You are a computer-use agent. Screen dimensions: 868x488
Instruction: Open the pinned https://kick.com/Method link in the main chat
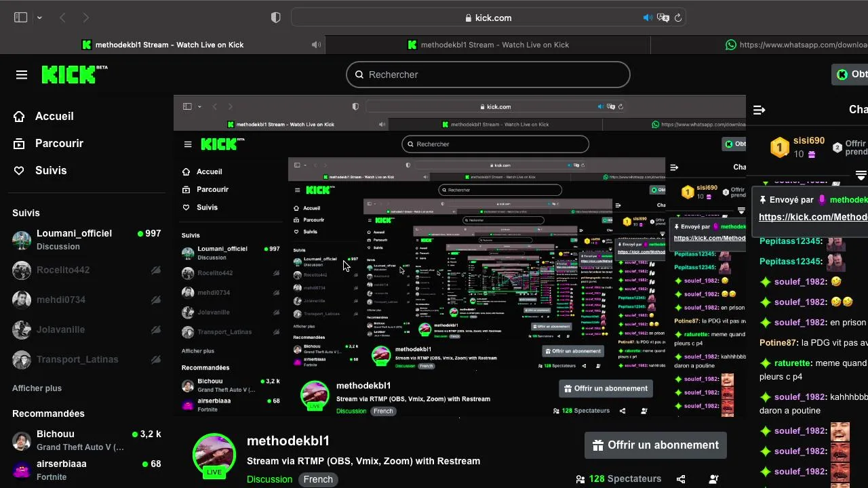(x=813, y=217)
